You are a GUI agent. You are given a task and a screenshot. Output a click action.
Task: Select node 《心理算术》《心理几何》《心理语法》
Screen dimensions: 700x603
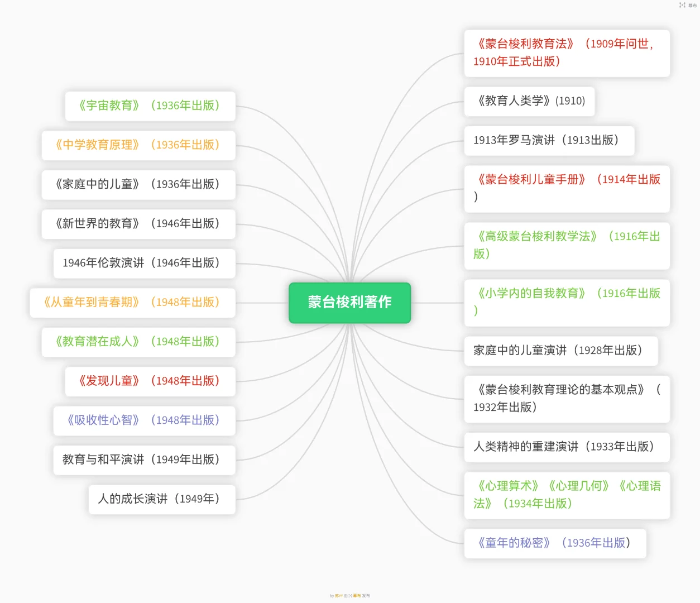(567, 495)
